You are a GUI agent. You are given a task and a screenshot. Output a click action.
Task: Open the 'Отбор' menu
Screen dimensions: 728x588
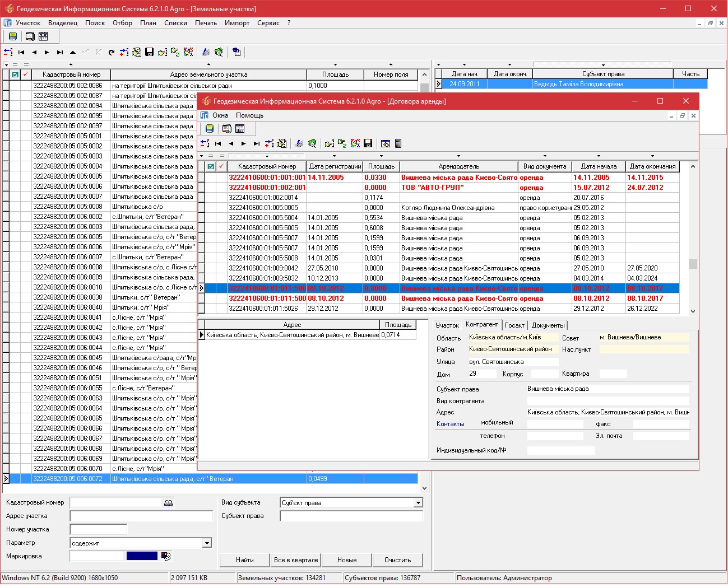(x=122, y=23)
